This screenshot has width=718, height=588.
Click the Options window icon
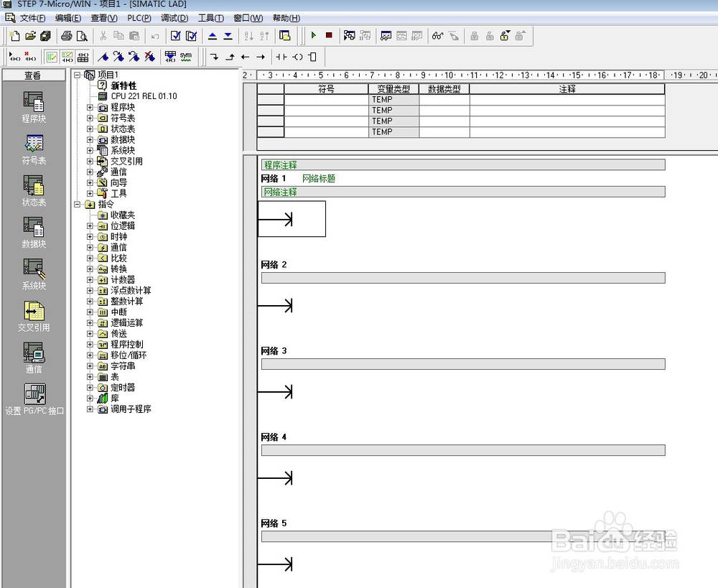(285, 36)
